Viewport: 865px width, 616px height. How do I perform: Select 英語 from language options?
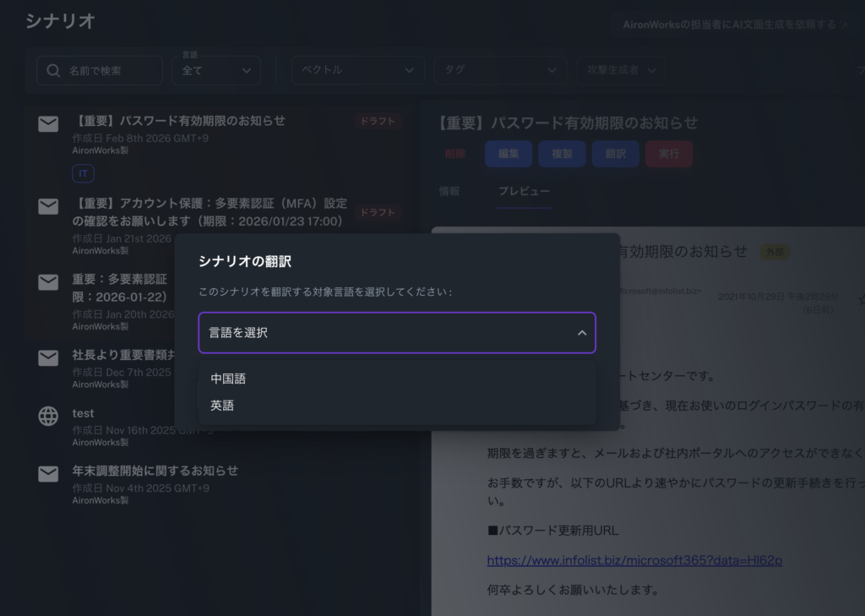coord(222,406)
